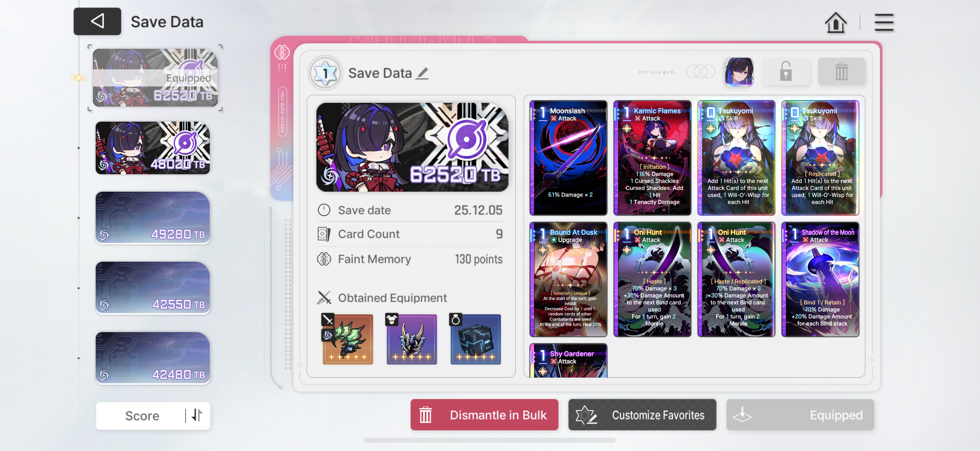This screenshot has width=980, height=451.
Task: Toggle the Score sort order arrows
Action: pyautogui.click(x=197, y=415)
